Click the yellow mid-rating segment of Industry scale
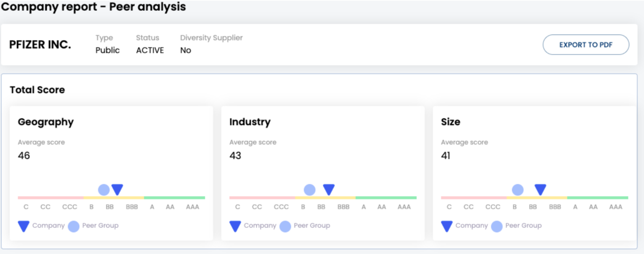Screen dimensions: 644x254 [x=325, y=198]
